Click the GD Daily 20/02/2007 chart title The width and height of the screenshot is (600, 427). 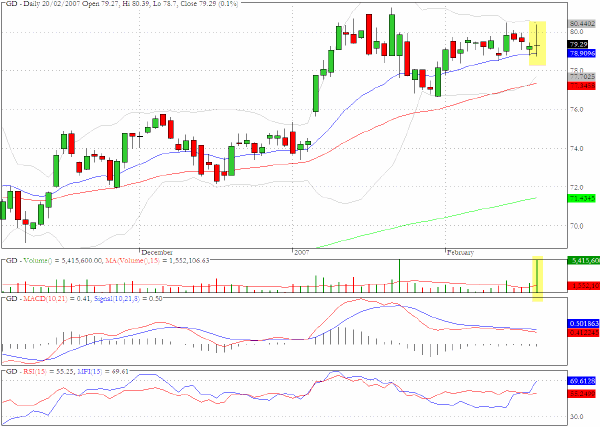coord(122,4)
